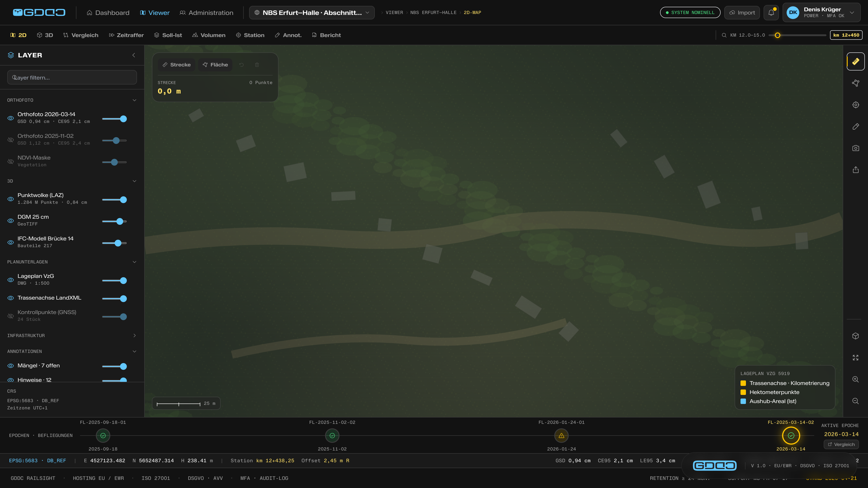Screen dimensions: 868x488
Task: Click the Vergleich button under active epoch
Action: click(841, 444)
